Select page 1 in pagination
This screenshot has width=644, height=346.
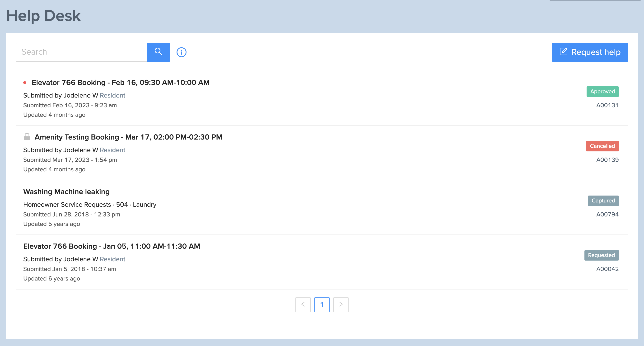322,304
